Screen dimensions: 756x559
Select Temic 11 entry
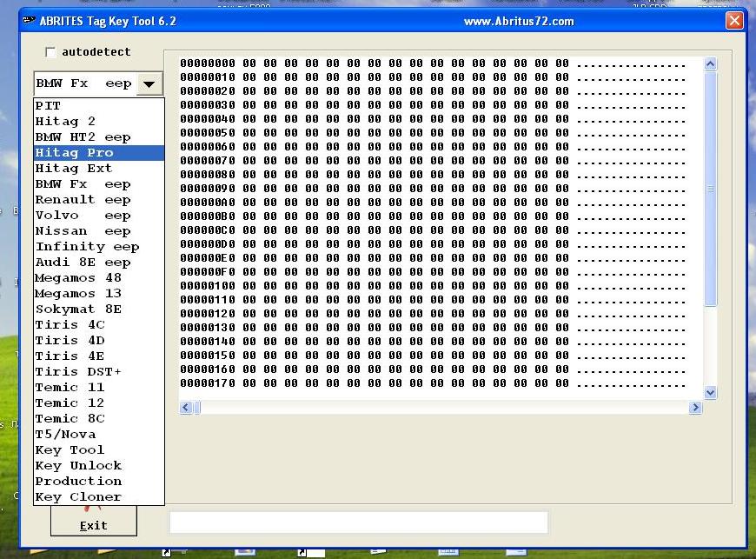click(99, 387)
